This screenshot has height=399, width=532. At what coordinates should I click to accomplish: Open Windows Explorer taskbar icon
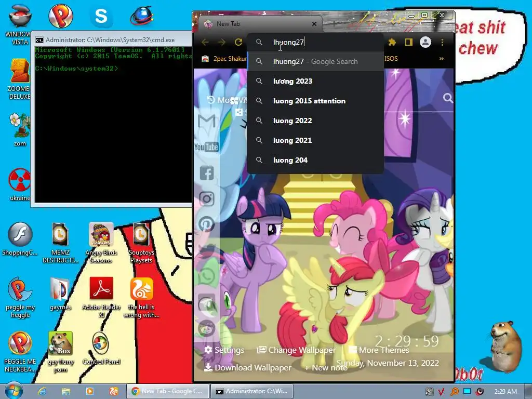coord(66,391)
